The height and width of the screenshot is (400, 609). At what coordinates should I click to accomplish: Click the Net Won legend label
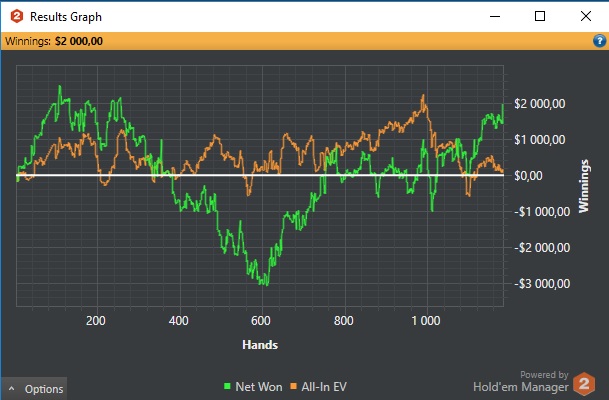click(x=259, y=387)
